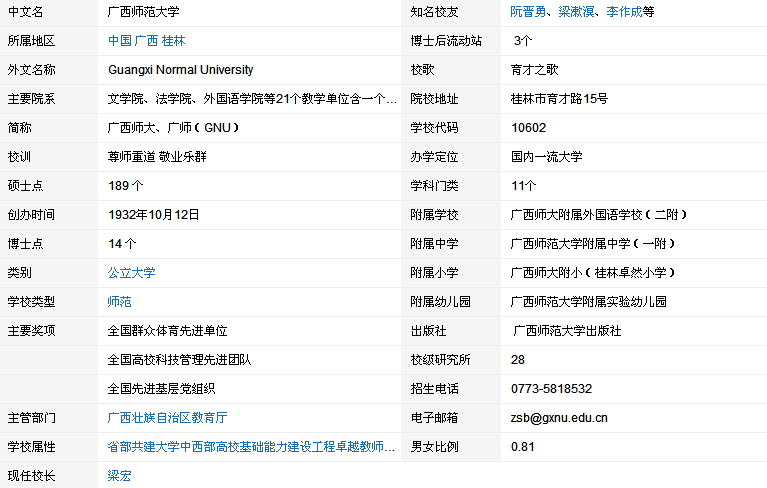Click the 创办时间 row label

[x=31, y=215]
